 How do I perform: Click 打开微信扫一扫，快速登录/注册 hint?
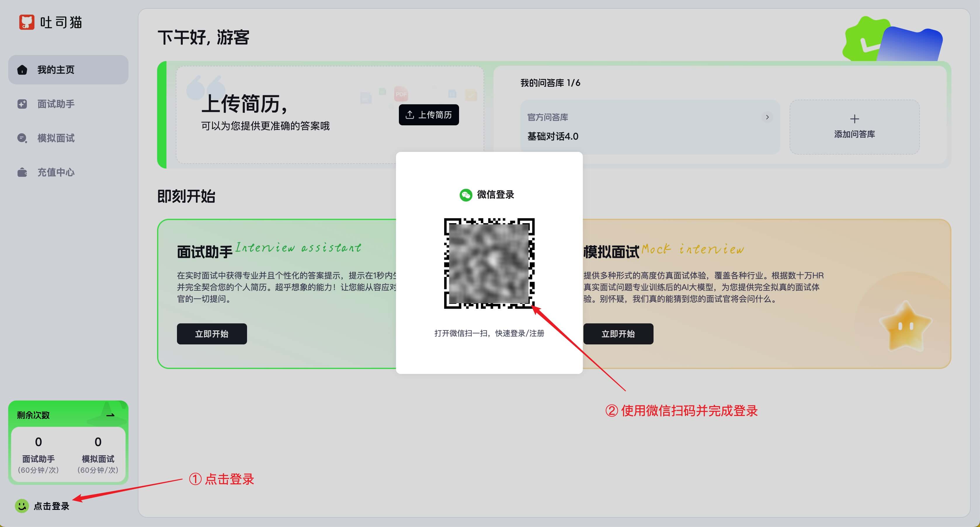[x=489, y=333]
